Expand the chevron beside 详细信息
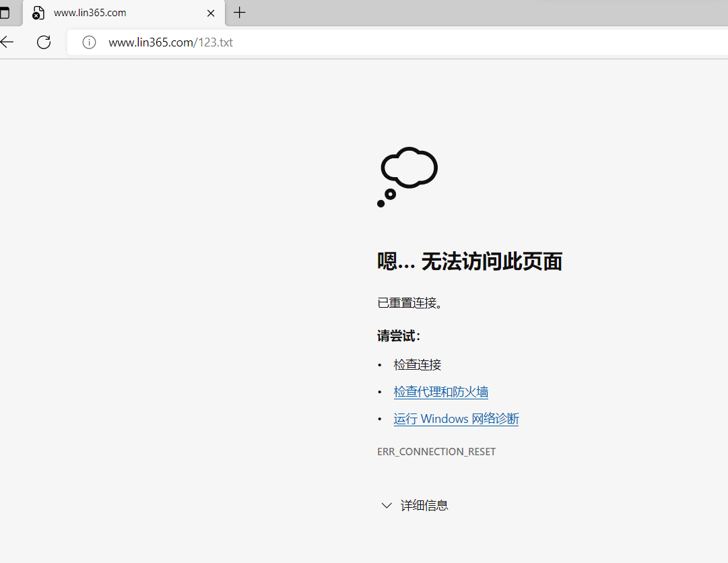 coord(387,505)
